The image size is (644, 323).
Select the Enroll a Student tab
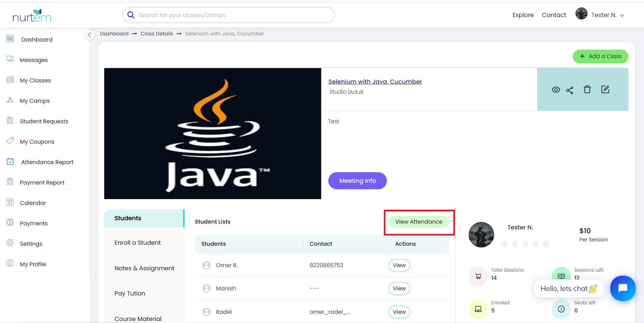[138, 243]
